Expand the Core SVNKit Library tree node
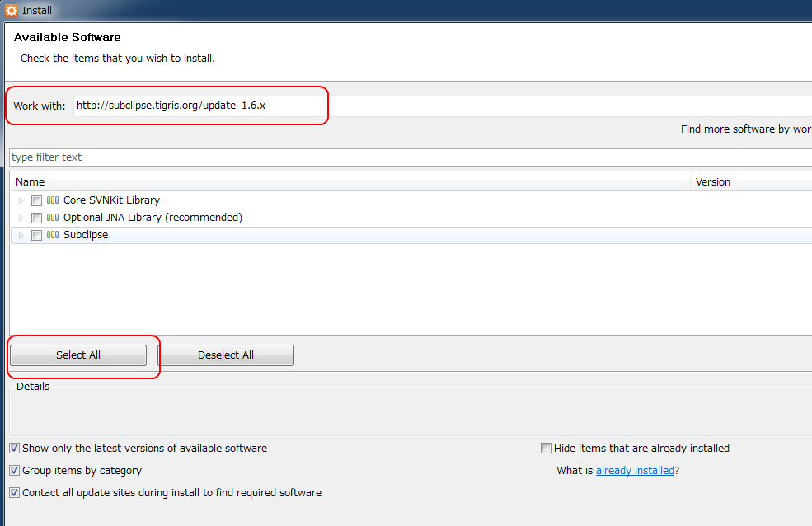This screenshot has height=526, width=812. (x=21, y=200)
